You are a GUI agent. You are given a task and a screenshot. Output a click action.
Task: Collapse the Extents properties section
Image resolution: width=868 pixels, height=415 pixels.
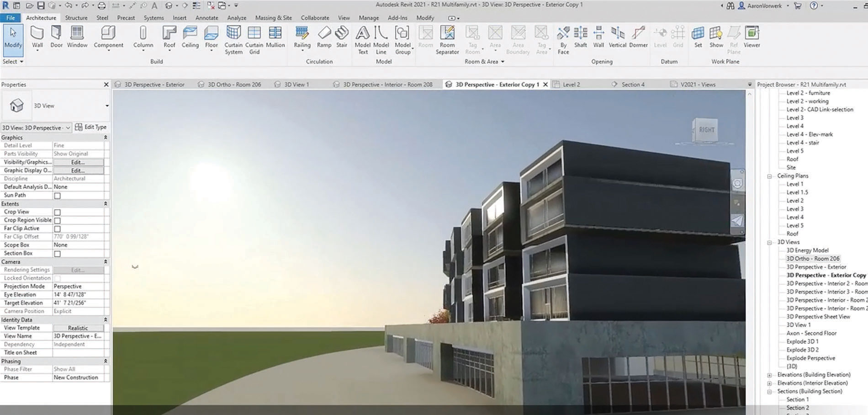point(106,204)
